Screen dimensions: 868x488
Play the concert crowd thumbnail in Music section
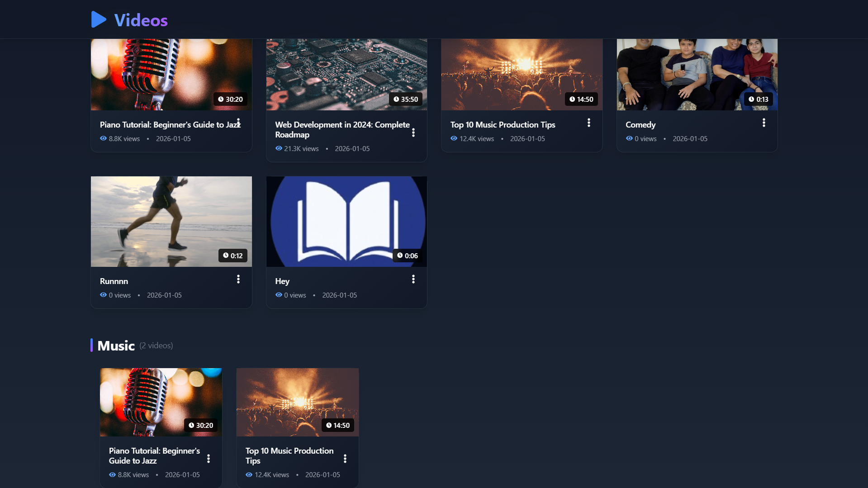(298, 402)
